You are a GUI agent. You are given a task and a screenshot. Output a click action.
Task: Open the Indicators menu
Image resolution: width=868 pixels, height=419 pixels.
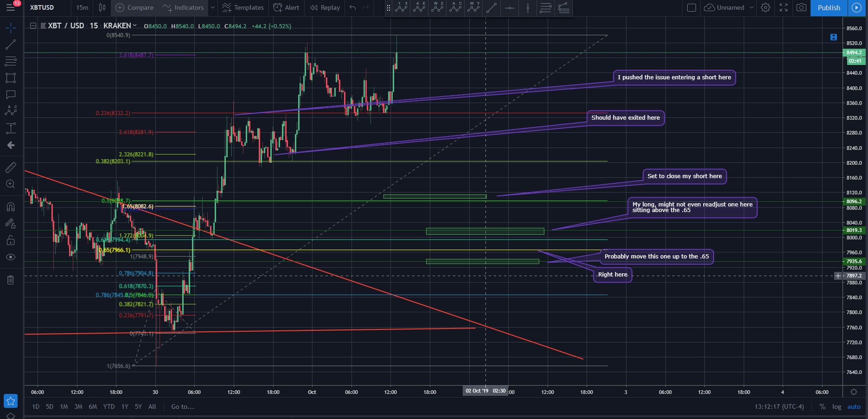click(184, 7)
